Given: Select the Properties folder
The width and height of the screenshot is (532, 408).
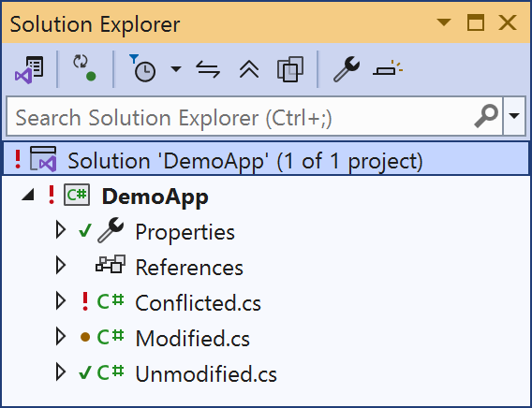Looking at the screenshot, I should pos(185,232).
